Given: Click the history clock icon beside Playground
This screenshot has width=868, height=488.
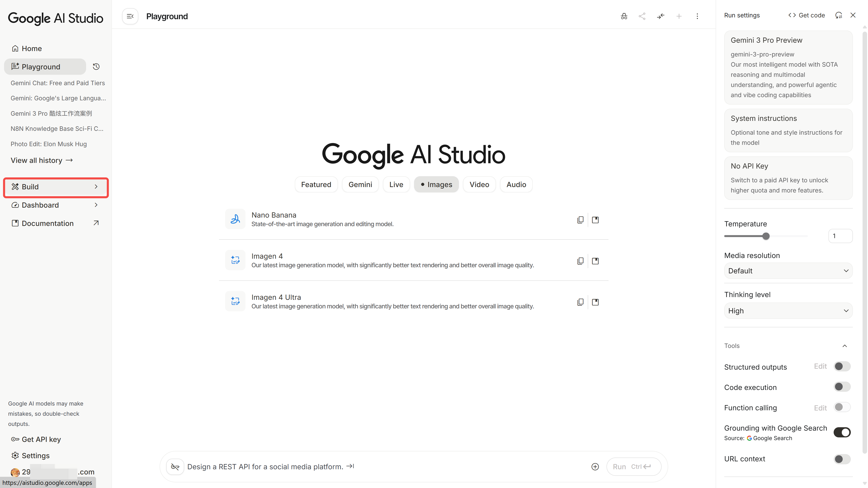Looking at the screenshot, I should [x=96, y=67].
